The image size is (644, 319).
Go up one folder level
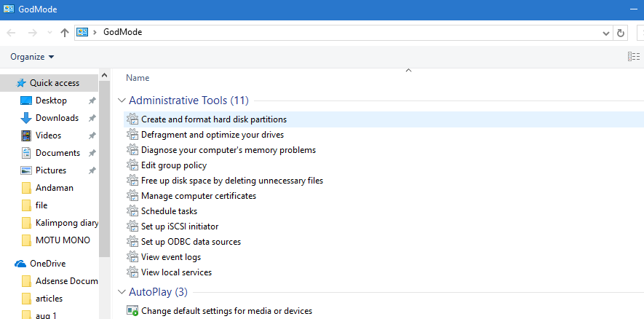pos(65,33)
